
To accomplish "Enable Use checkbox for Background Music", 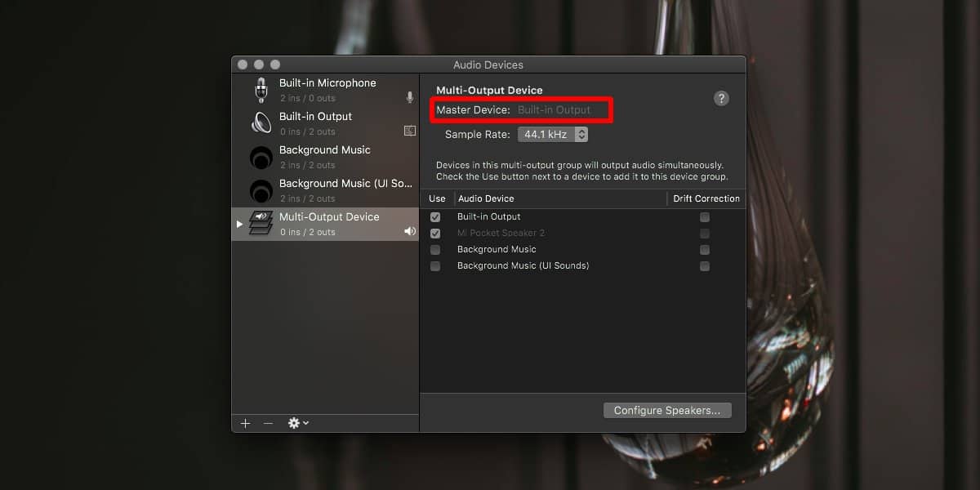I will point(435,249).
